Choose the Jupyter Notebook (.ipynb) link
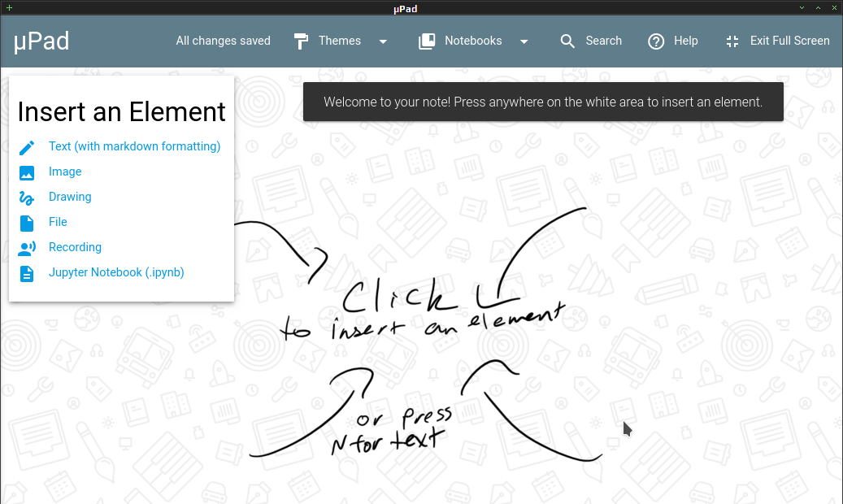 [x=116, y=272]
